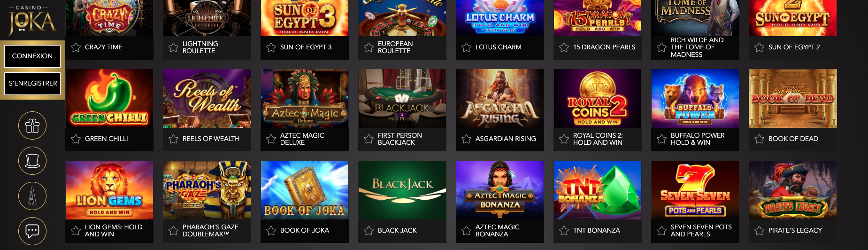The height and width of the screenshot is (250, 868).
Task: Open the live chat bubble icon
Action: pyautogui.click(x=32, y=231)
